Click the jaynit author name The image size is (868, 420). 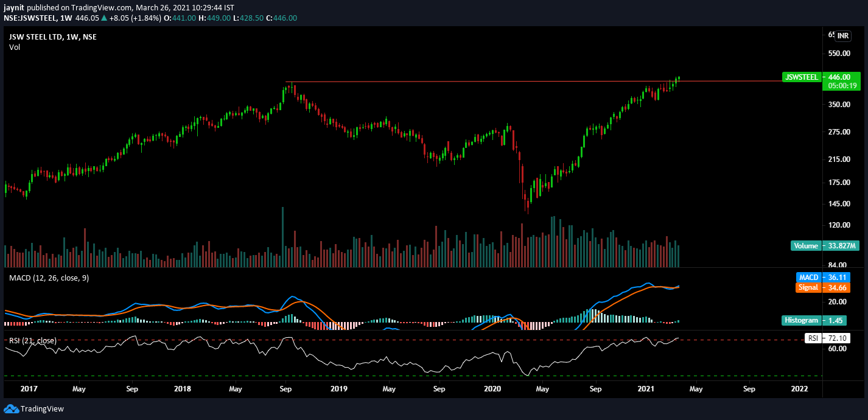pos(14,7)
